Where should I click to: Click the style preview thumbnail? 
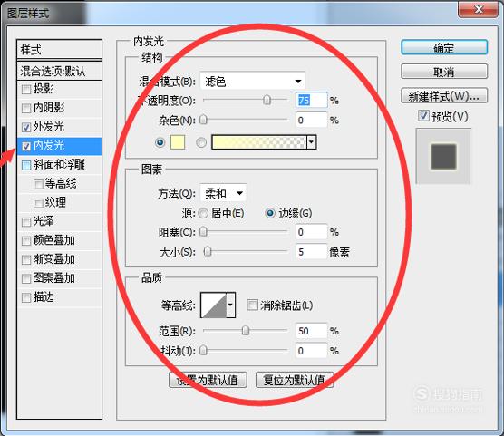[443, 156]
